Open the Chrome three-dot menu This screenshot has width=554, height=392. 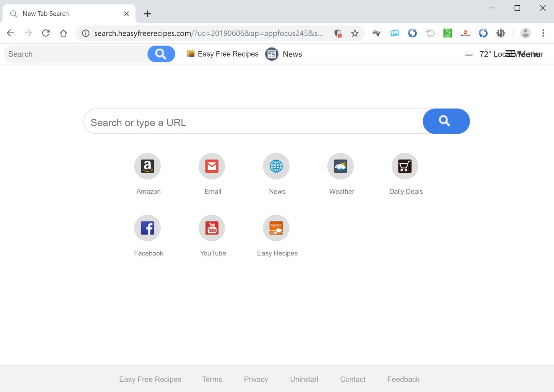pos(543,33)
